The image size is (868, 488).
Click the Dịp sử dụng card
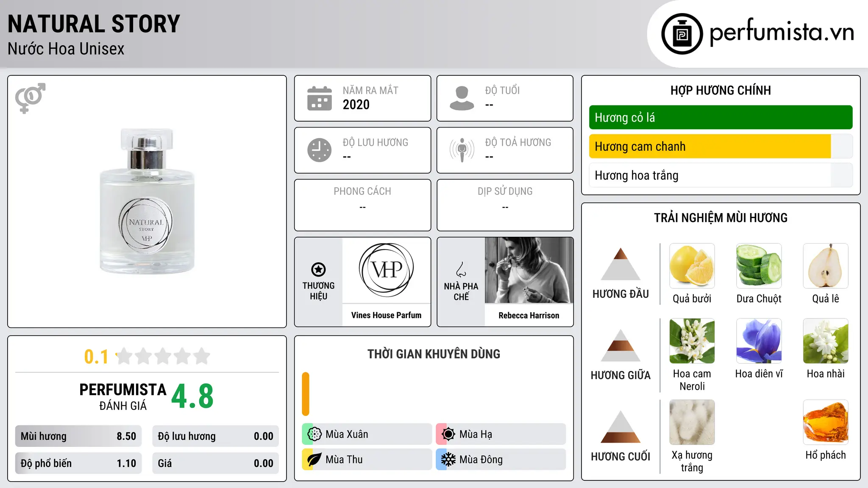click(x=505, y=205)
